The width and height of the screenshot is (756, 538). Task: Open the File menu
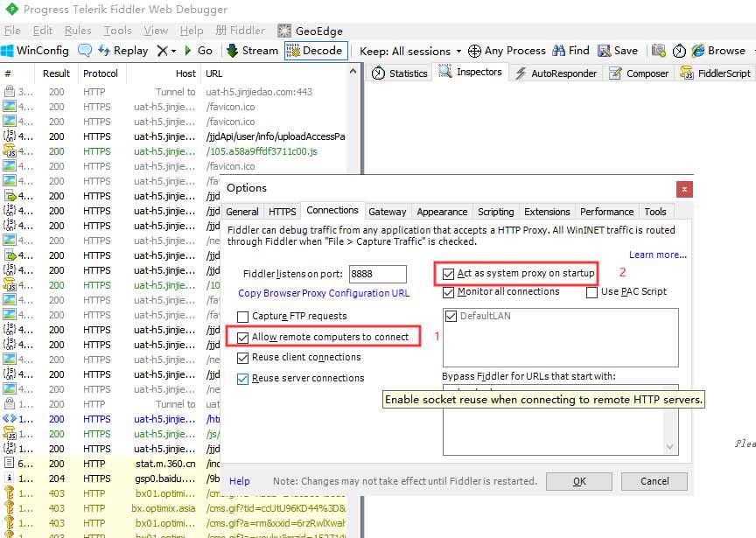coord(12,31)
